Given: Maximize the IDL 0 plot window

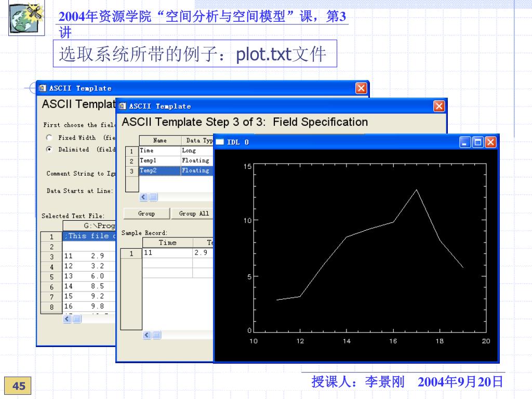Looking at the screenshot, I should pos(478,142).
